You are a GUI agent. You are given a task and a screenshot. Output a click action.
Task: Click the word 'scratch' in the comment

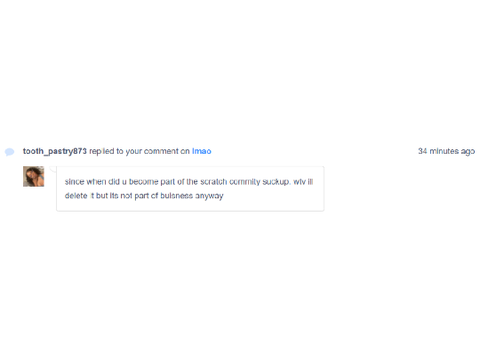tap(213, 182)
